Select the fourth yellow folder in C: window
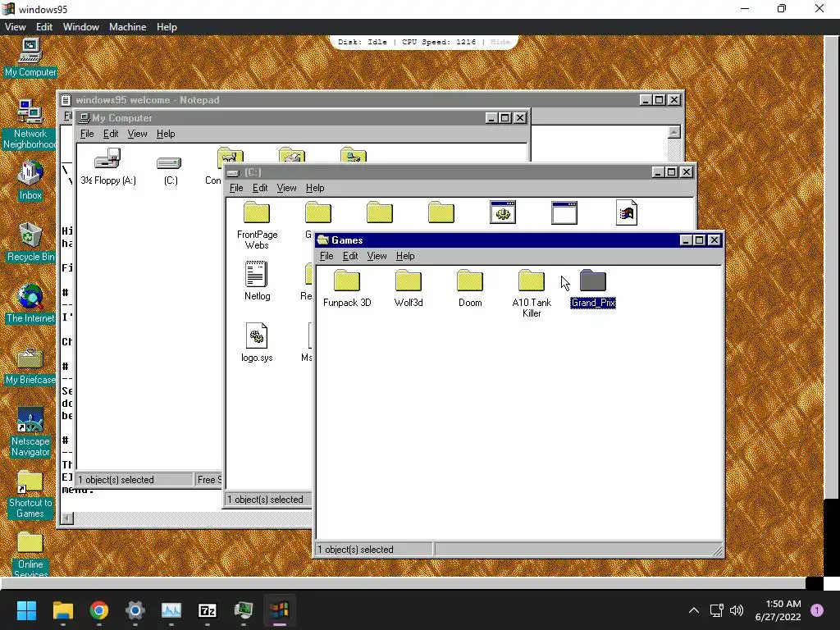Viewport: 840px width, 630px height. click(x=441, y=212)
